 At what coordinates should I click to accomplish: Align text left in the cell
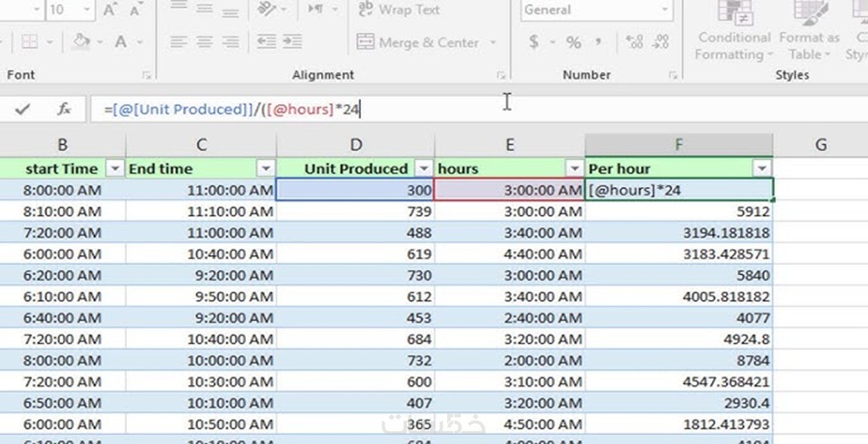(x=179, y=42)
